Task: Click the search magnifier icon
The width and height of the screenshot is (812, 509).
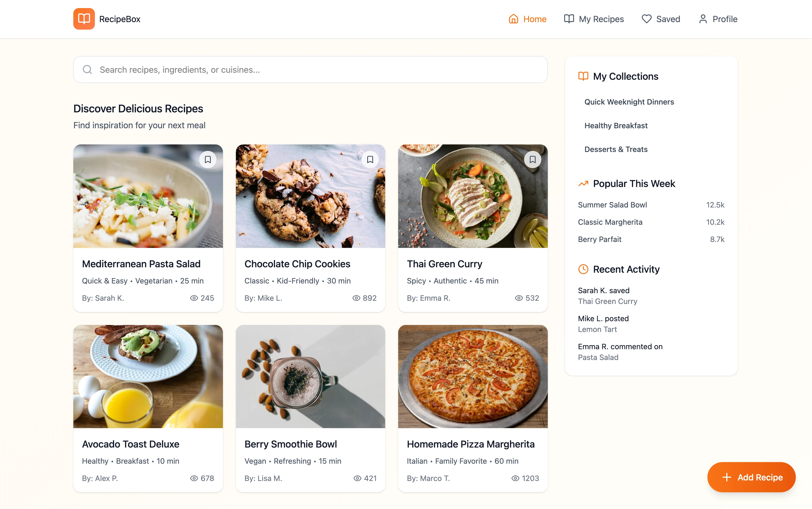Action: pos(87,70)
